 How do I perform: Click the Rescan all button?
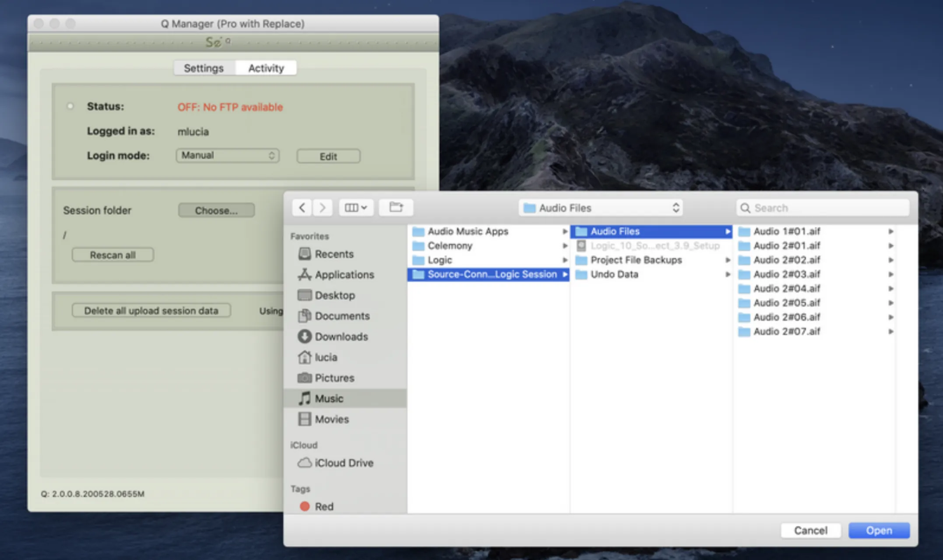pos(113,255)
